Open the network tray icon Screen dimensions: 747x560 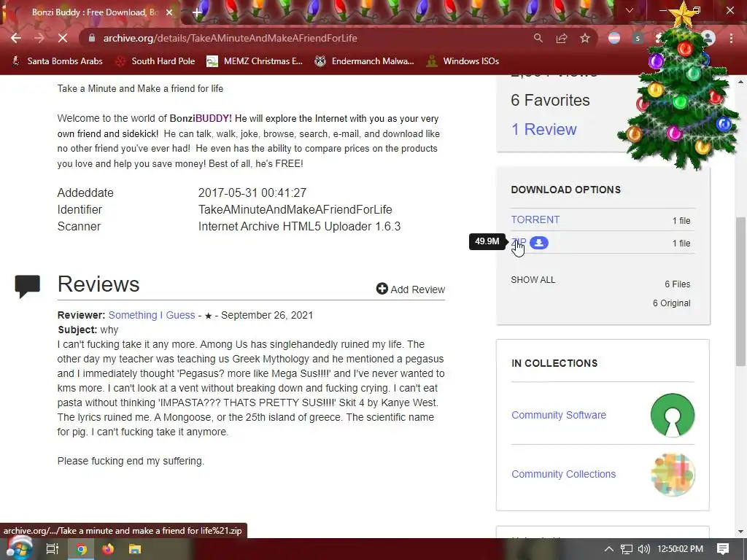(627, 549)
